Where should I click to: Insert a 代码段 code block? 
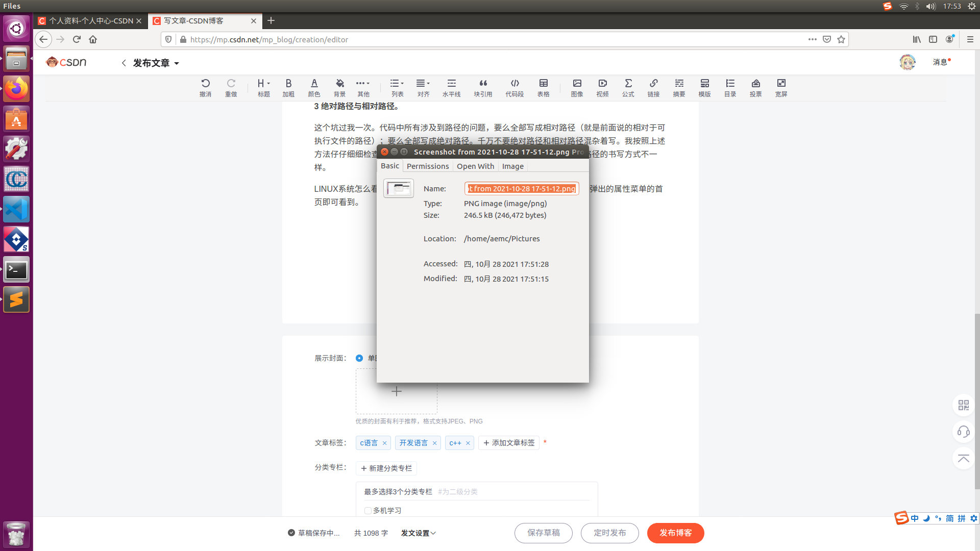pyautogui.click(x=514, y=87)
